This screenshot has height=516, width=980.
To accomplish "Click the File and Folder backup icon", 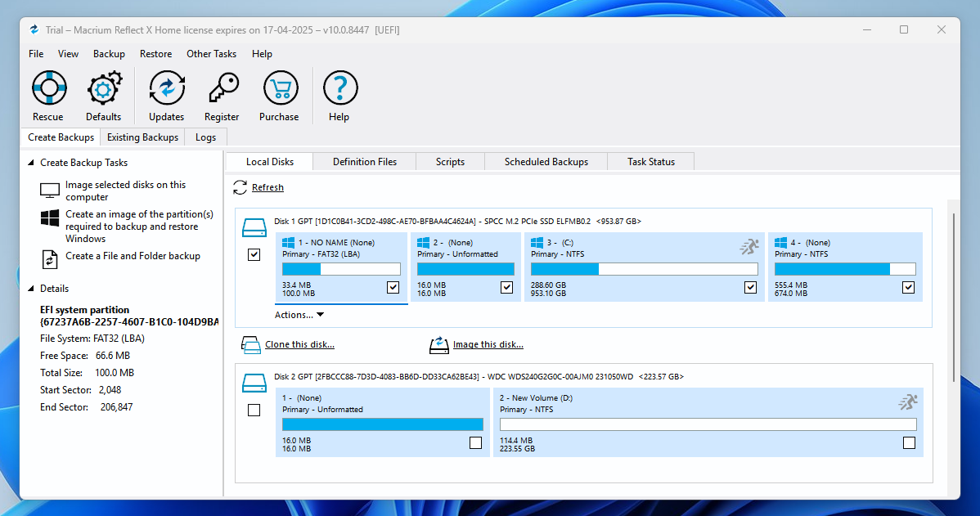I will pos(50,258).
